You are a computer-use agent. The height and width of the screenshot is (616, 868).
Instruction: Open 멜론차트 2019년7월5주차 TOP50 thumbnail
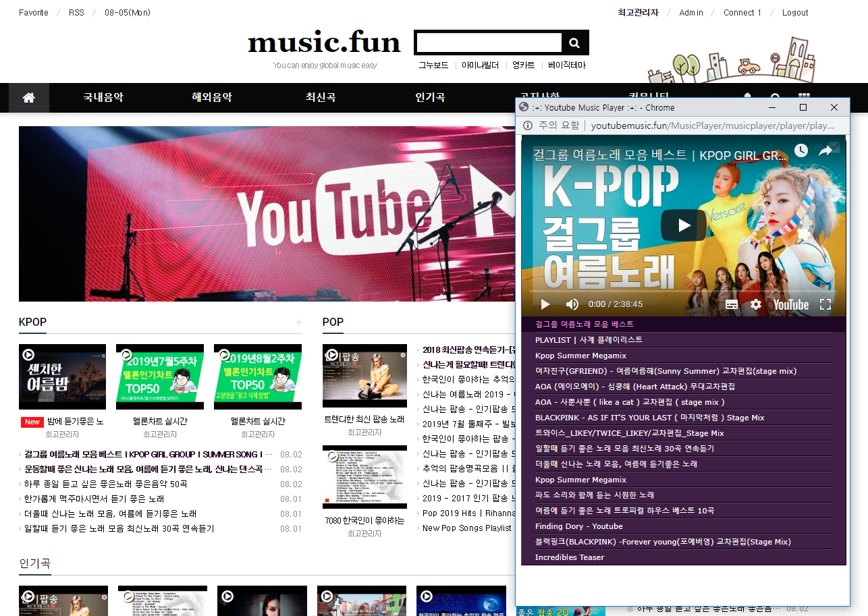(160, 376)
